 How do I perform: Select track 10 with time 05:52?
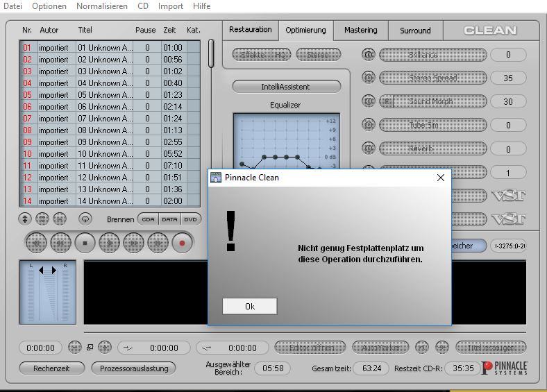110,153
